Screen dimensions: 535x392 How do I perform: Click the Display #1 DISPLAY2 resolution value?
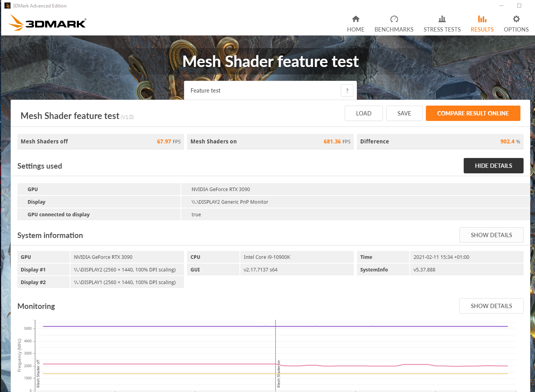click(x=124, y=269)
